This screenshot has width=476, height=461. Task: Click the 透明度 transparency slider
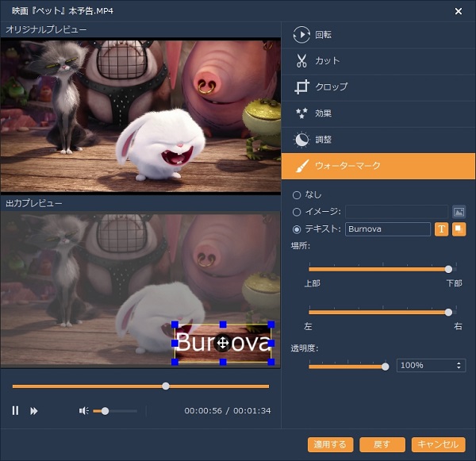click(347, 367)
